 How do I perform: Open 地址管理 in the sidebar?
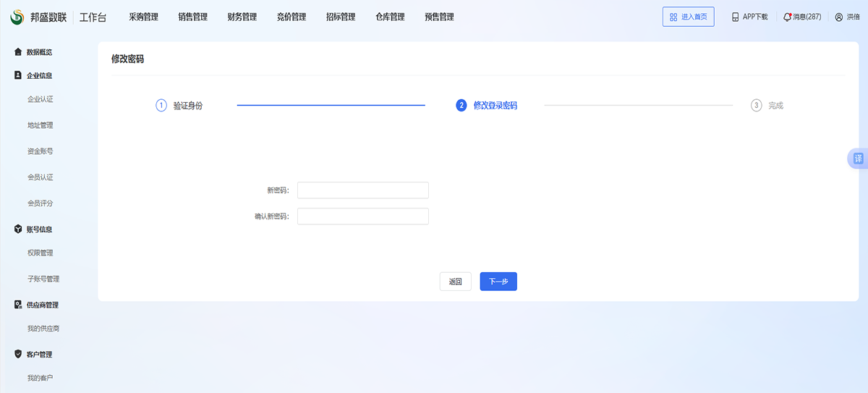pyautogui.click(x=40, y=125)
